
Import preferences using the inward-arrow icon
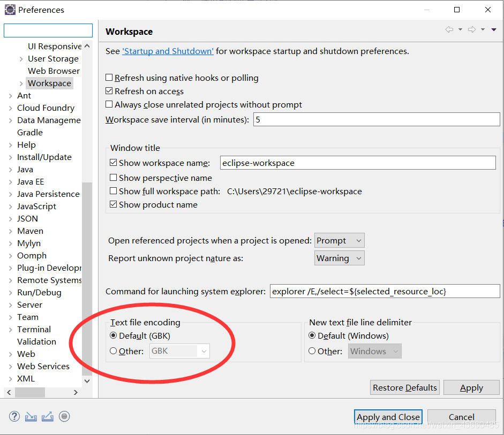[x=31, y=416]
